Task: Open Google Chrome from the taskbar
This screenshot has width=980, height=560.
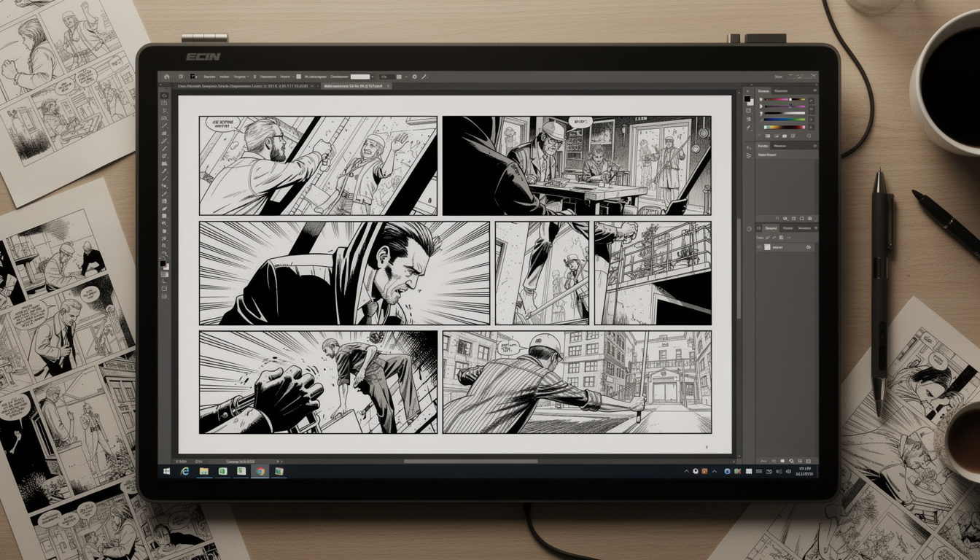Action: pos(260,472)
